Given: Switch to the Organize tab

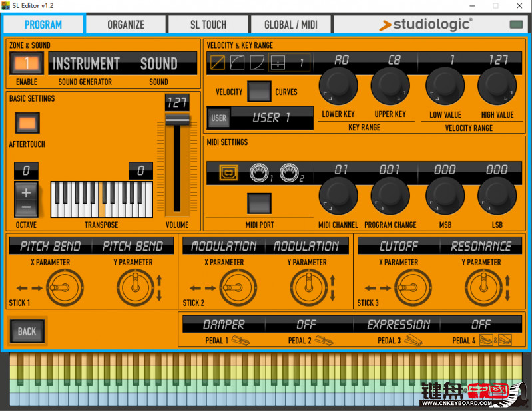Looking at the screenshot, I should [126, 25].
